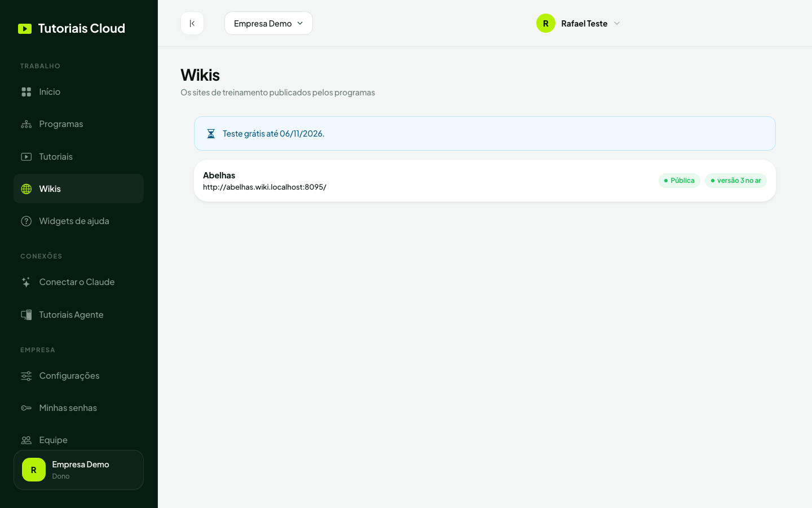The width and height of the screenshot is (812, 508).
Task: Go to Tutoriais Agente
Action: (x=78, y=314)
